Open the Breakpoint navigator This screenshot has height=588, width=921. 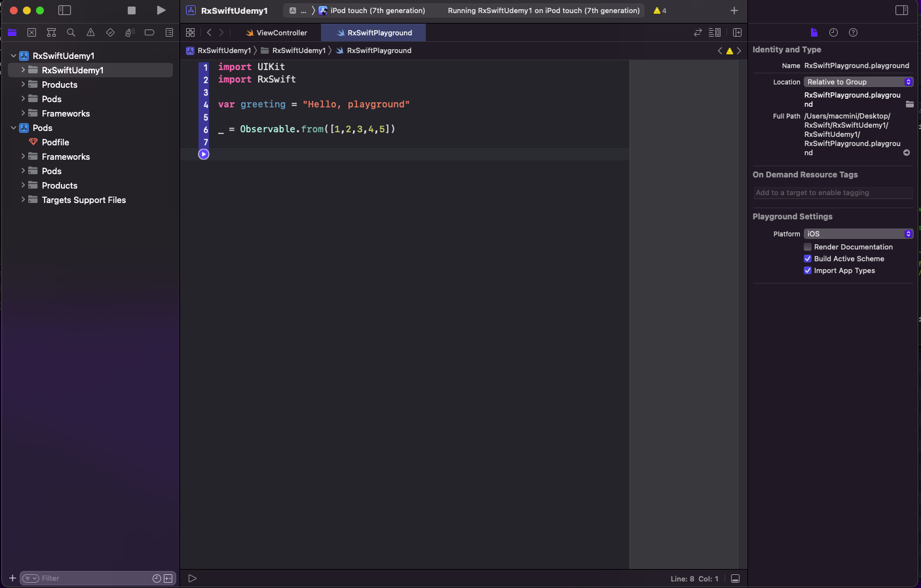click(149, 32)
